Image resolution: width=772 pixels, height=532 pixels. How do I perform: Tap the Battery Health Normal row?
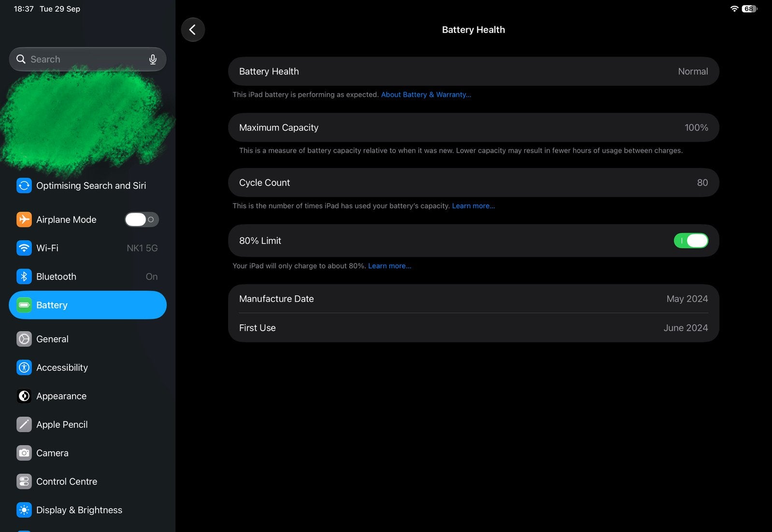pos(473,71)
